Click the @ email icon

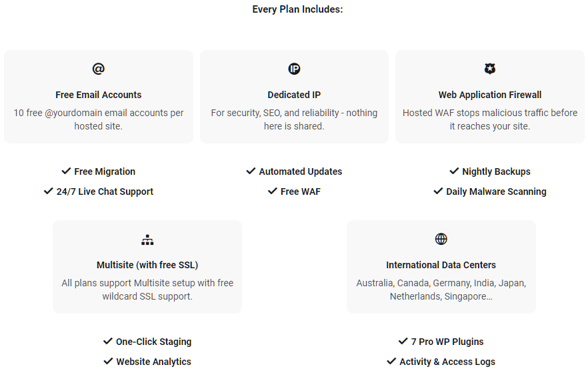tap(98, 69)
